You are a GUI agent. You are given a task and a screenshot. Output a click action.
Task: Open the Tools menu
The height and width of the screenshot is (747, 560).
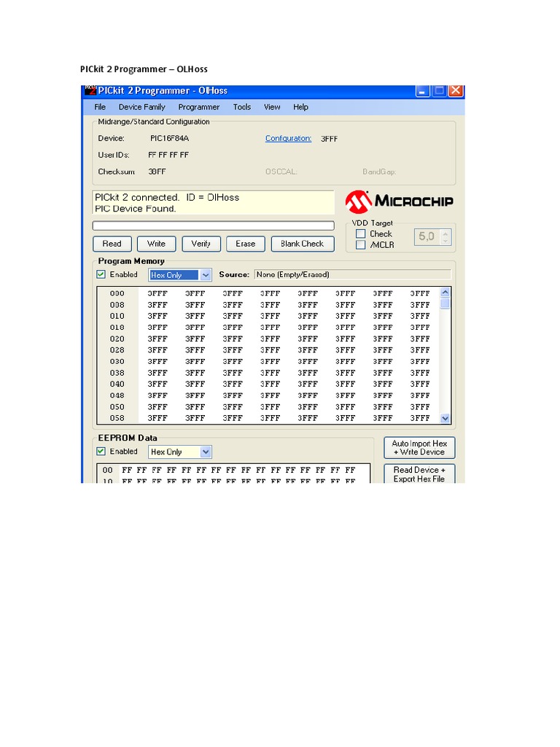(242, 107)
